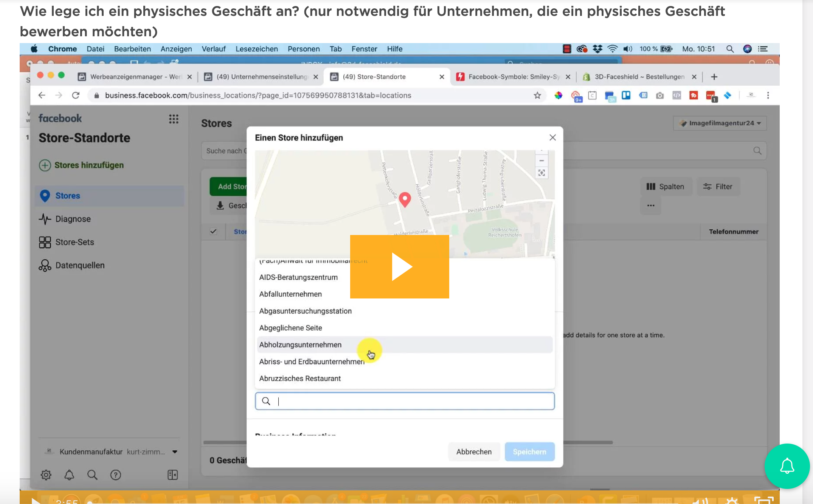
Task: Select Abholzungsunternehmen from category list
Action: click(x=300, y=345)
